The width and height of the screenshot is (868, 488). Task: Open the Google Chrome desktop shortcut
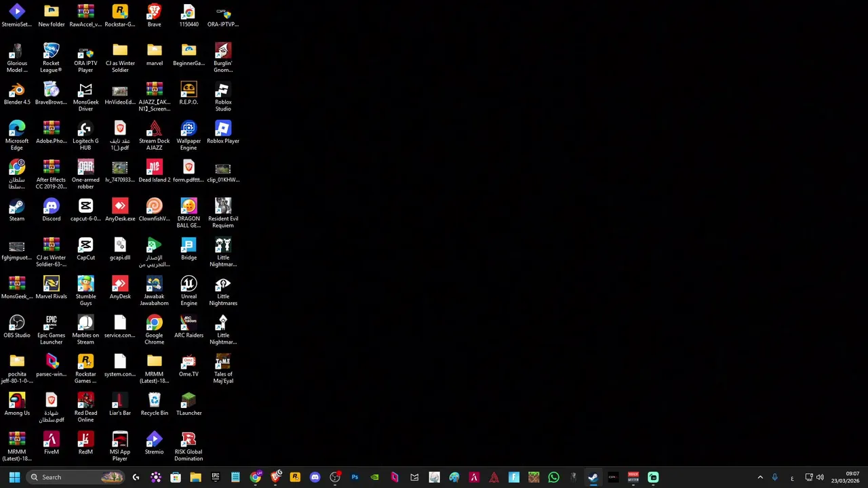pyautogui.click(x=154, y=330)
